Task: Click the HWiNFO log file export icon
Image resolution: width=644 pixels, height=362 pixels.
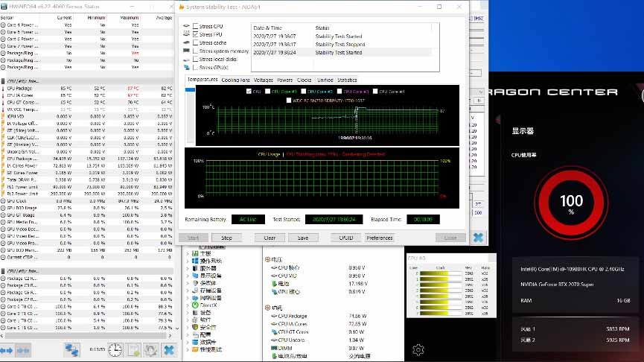Action: (x=133, y=350)
